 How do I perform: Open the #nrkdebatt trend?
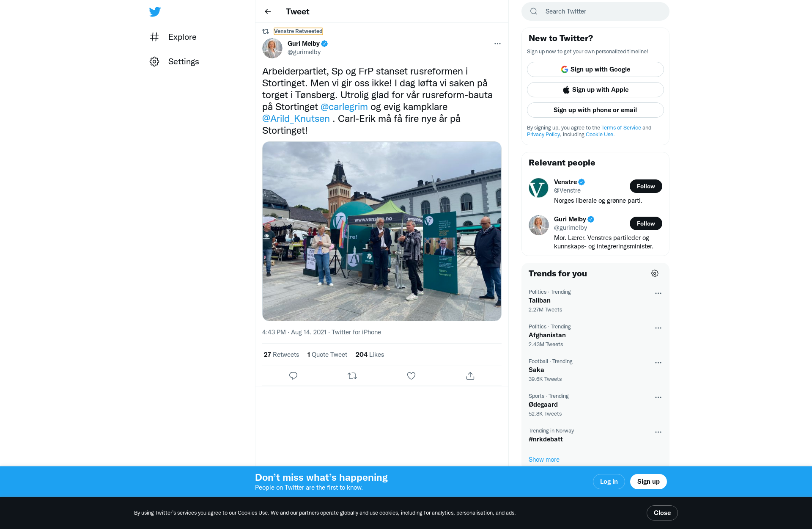pos(546,439)
